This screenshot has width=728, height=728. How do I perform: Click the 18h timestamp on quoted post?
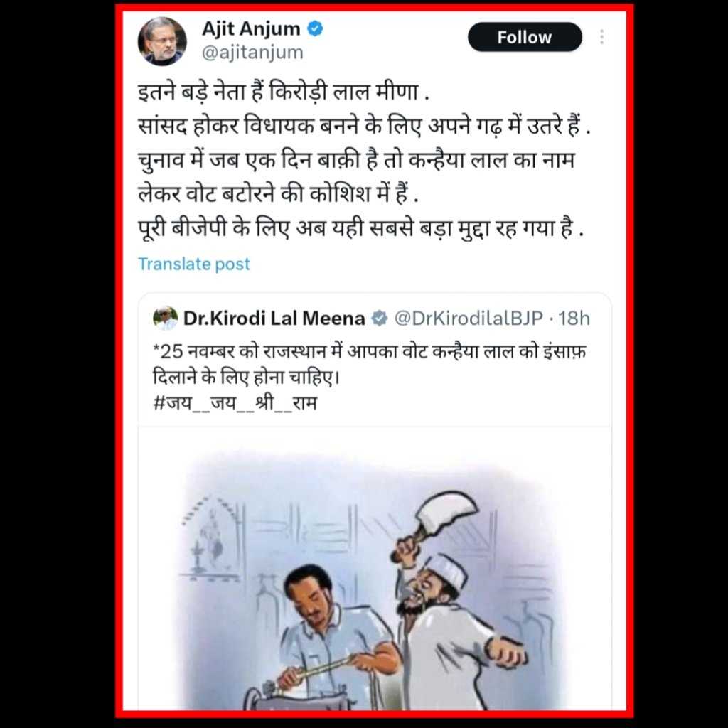click(574, 318)
